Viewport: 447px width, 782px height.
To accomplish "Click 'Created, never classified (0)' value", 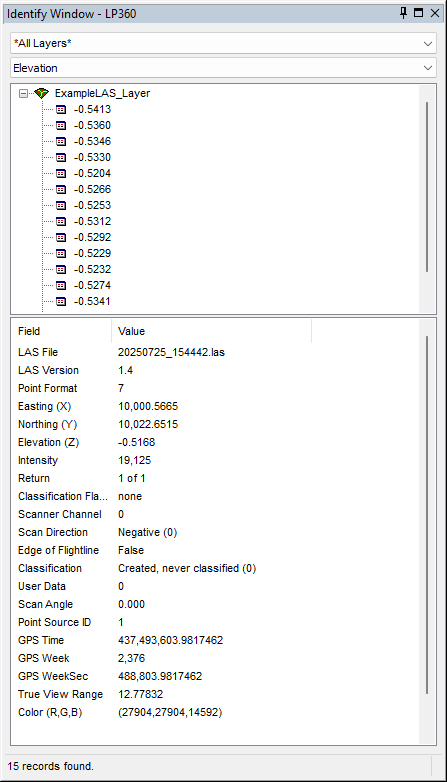I will (x=187, y=568).
